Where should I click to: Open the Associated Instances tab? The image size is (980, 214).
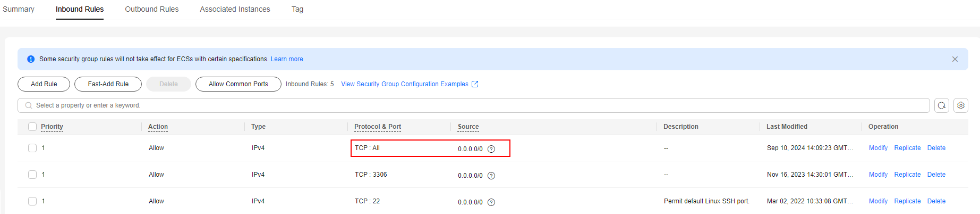tap(235, 9)
